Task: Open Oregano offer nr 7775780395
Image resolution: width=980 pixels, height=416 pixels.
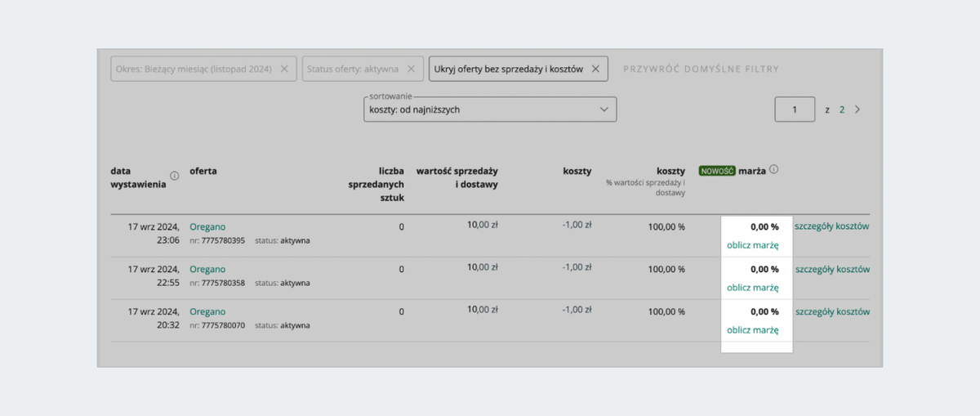Action: [x=207, y=226]
